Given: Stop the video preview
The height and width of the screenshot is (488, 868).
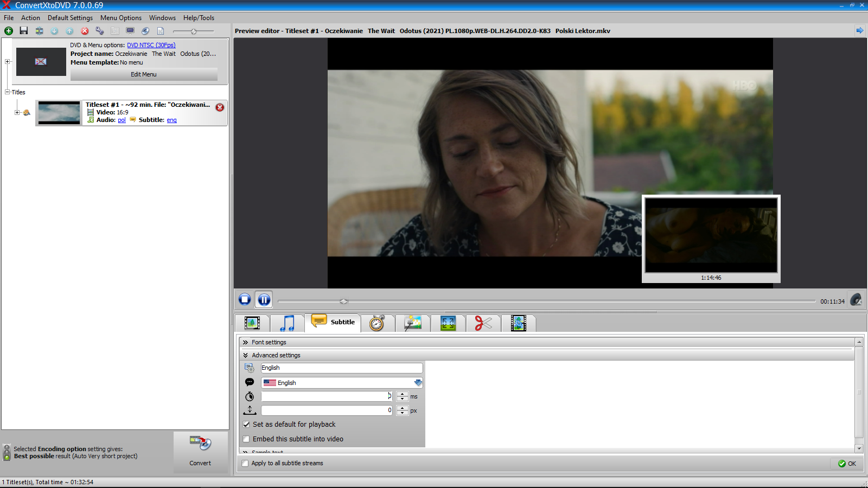Looking at the screenshot, I should [x=245, y=299].
